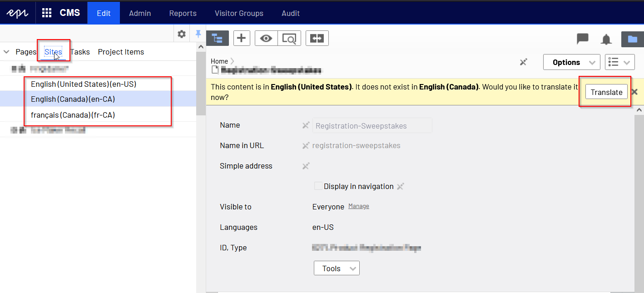The width and height of the screenshot is (644, 293).
Task: Open the global apps grid menu
Action: [x=47, y=13]
